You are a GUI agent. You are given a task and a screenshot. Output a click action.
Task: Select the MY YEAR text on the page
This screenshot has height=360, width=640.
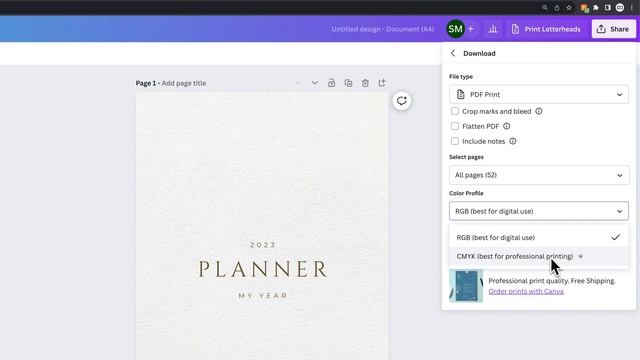(x=263, y=296)
